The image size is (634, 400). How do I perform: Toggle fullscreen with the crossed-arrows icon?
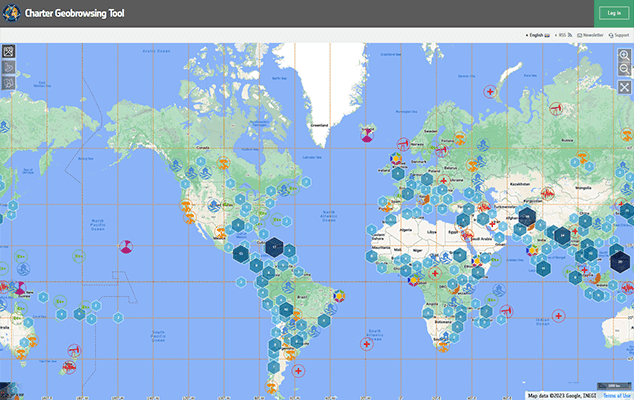pyautogui.click(x=624, y=87)
